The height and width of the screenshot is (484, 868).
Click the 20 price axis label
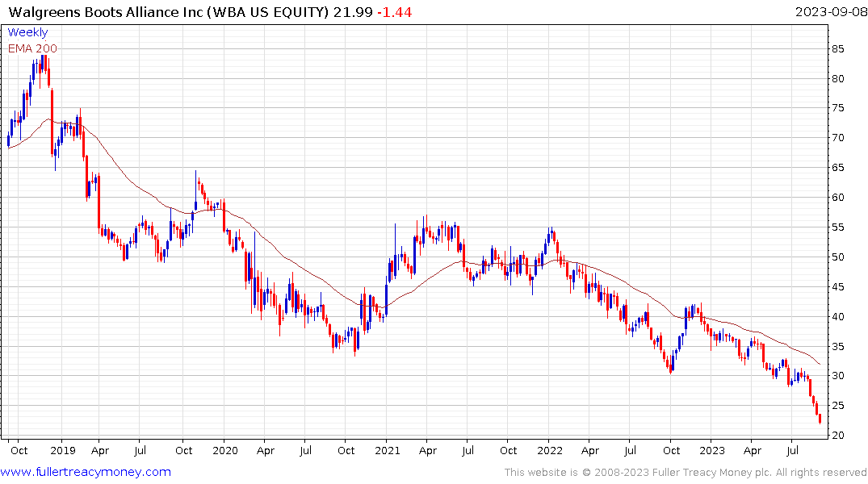click(837, 436)
